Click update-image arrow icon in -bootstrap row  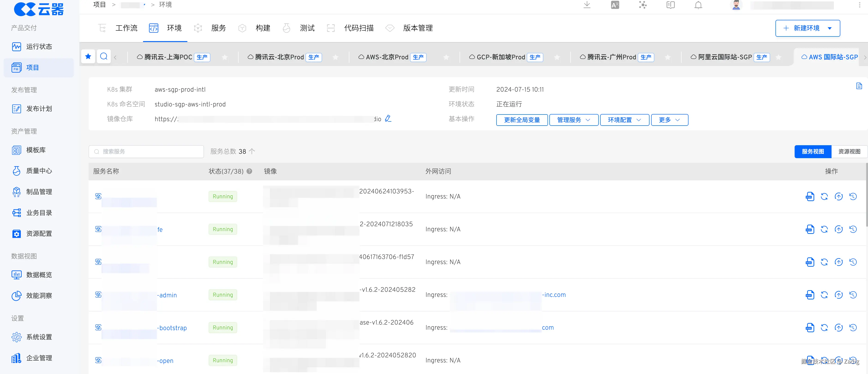839,327
